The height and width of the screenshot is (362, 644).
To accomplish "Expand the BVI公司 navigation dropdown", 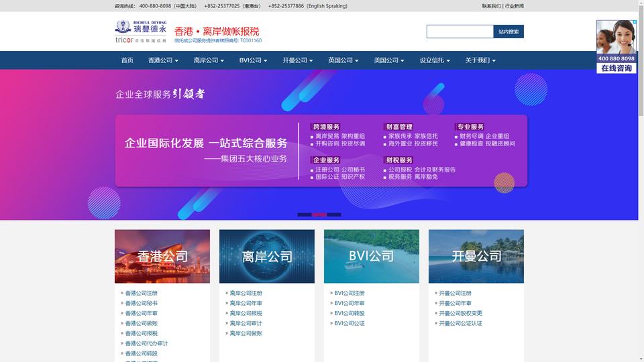I will click(x=253, y=60).
